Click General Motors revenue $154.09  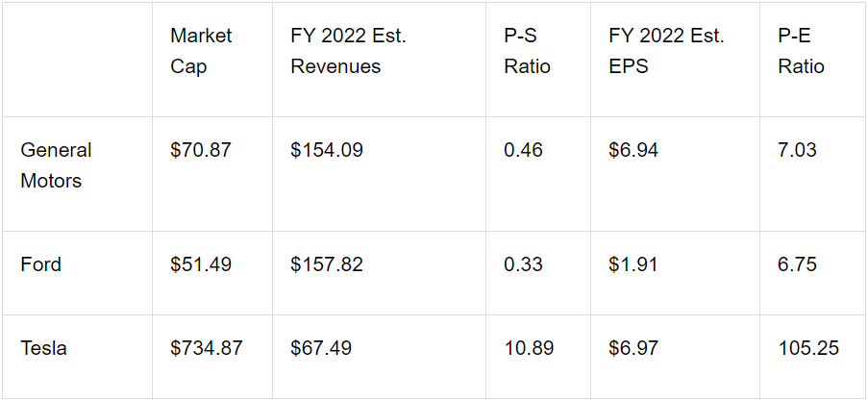(327, 150)
